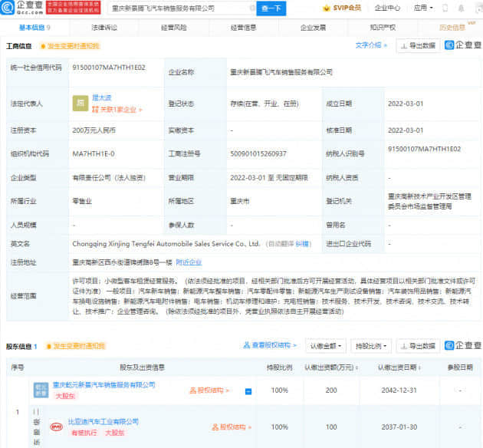Click the English name Chongqing Xinjing Tengfei text

point(166,244)
